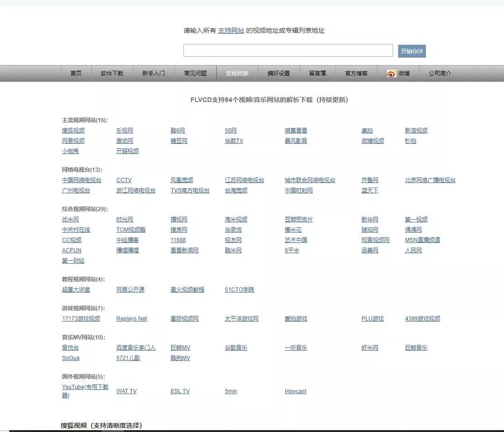View 公司简介 company info

click(439, 73)
